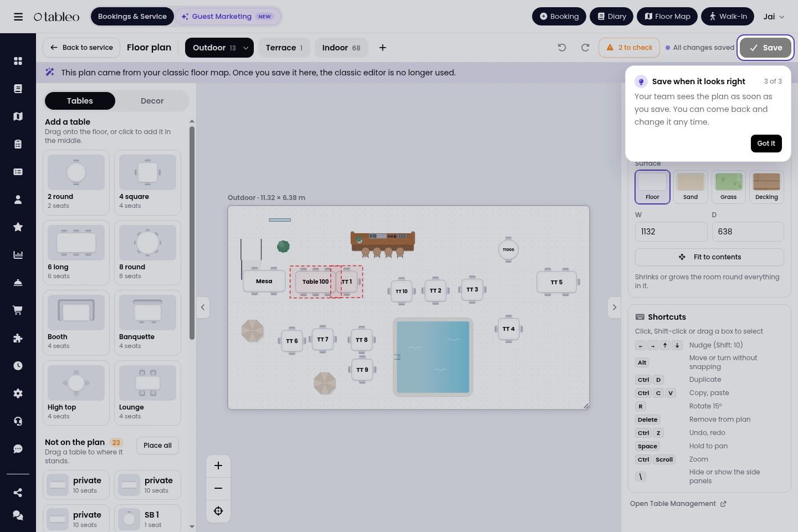Click Place all button
Viewport: 798px width, 532px height.
point(157,446)
